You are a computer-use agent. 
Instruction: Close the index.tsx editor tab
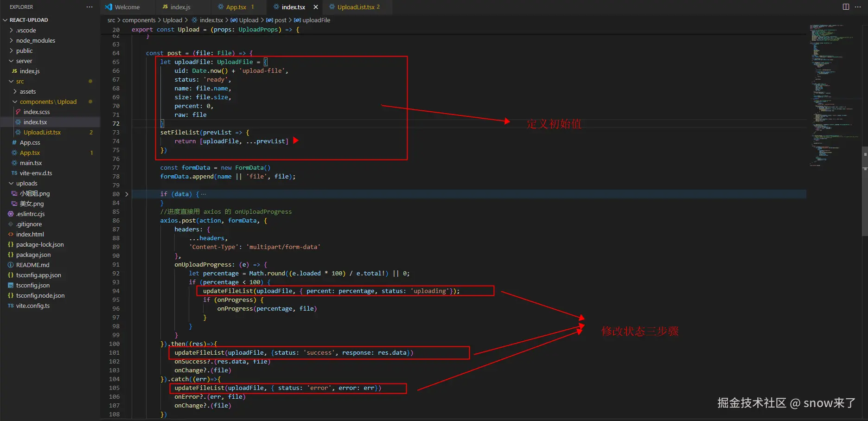(316, 7)
